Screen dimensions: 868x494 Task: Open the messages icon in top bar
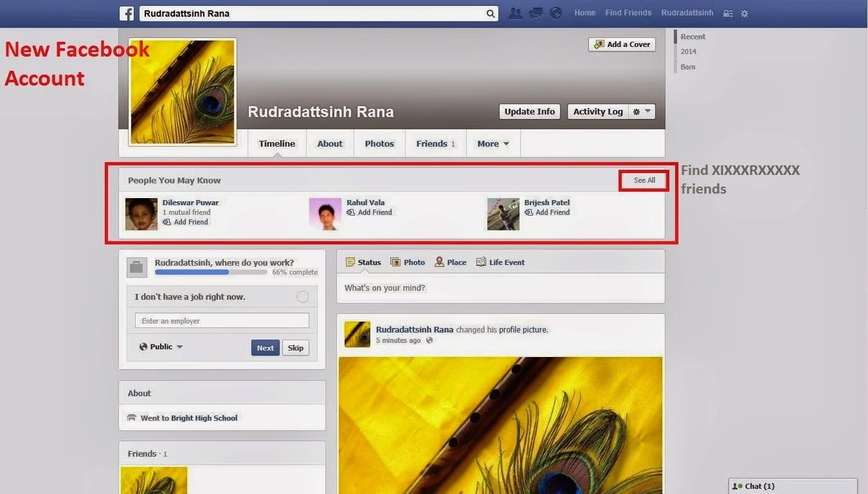click(536, 13)
